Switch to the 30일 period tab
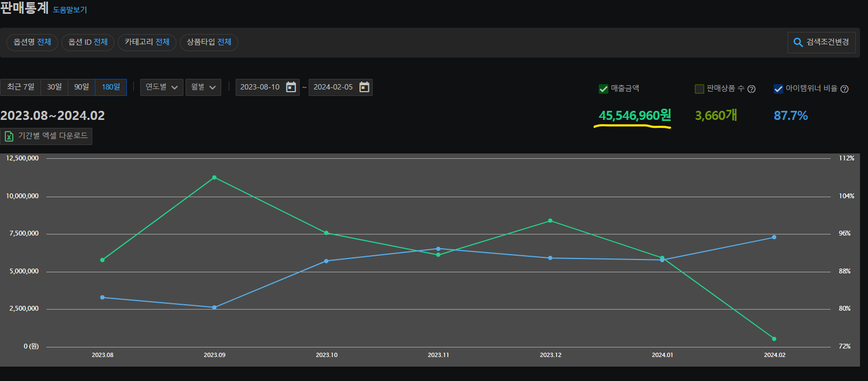The image size is (868, 381). [54, 87]
